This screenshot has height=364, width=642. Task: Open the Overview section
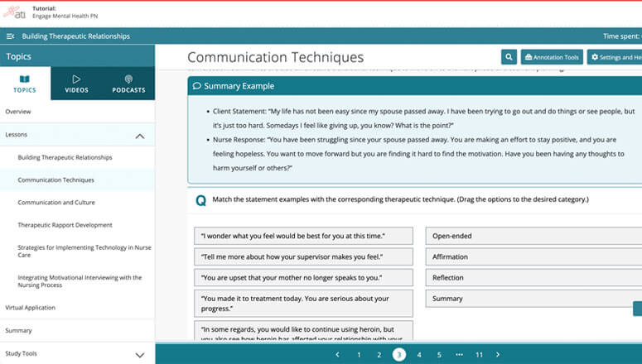click(x=77, y=111)
